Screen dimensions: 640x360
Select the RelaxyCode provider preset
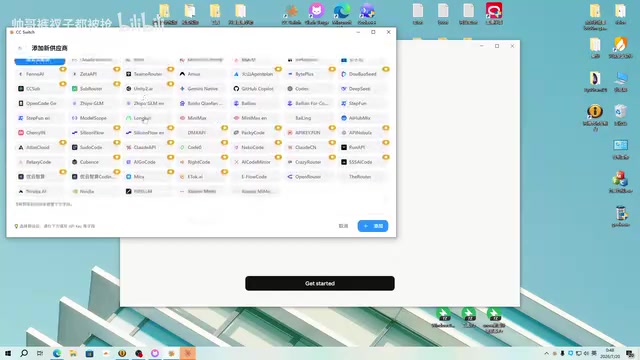[40, 162]
